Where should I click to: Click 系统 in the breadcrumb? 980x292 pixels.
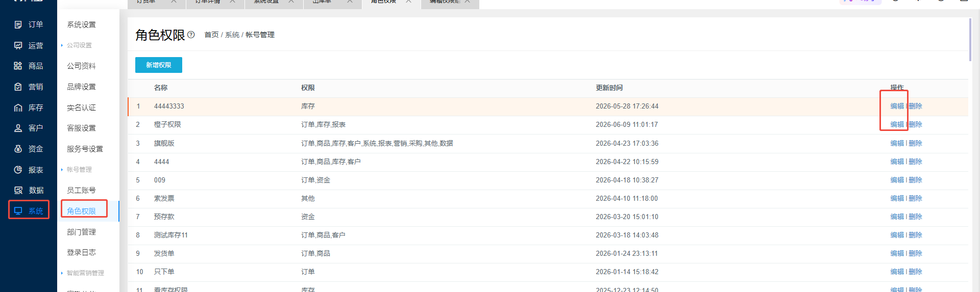(x=232, y=35)
